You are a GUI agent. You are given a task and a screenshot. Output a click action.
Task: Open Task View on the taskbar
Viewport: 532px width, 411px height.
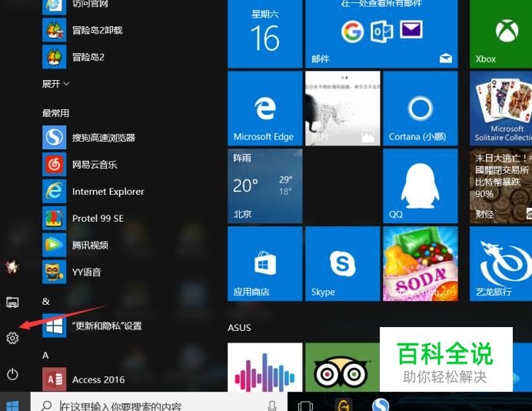(x=305, y=406)
